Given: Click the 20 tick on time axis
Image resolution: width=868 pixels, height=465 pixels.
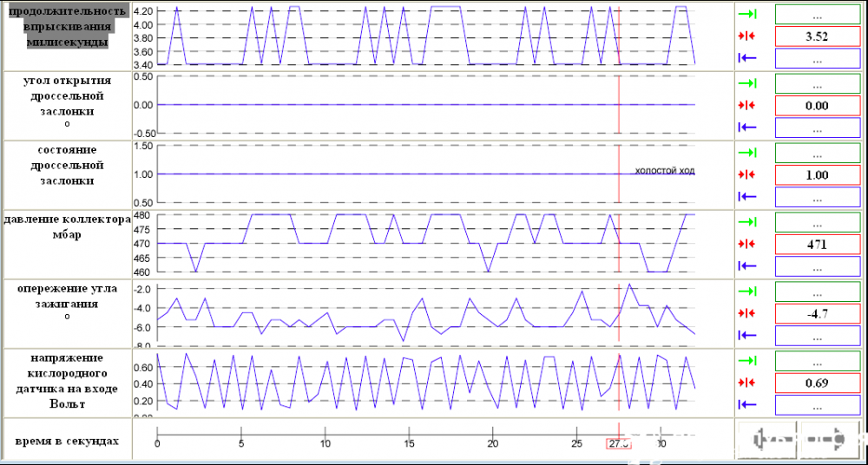Looking at the screenshot, I should click(x=492, y=444).
